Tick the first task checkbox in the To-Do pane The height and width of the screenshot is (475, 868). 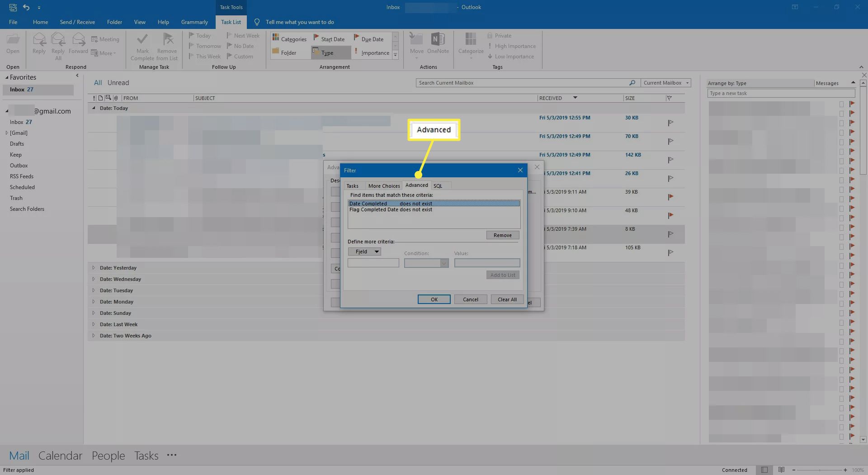click(x=841, y=104)
